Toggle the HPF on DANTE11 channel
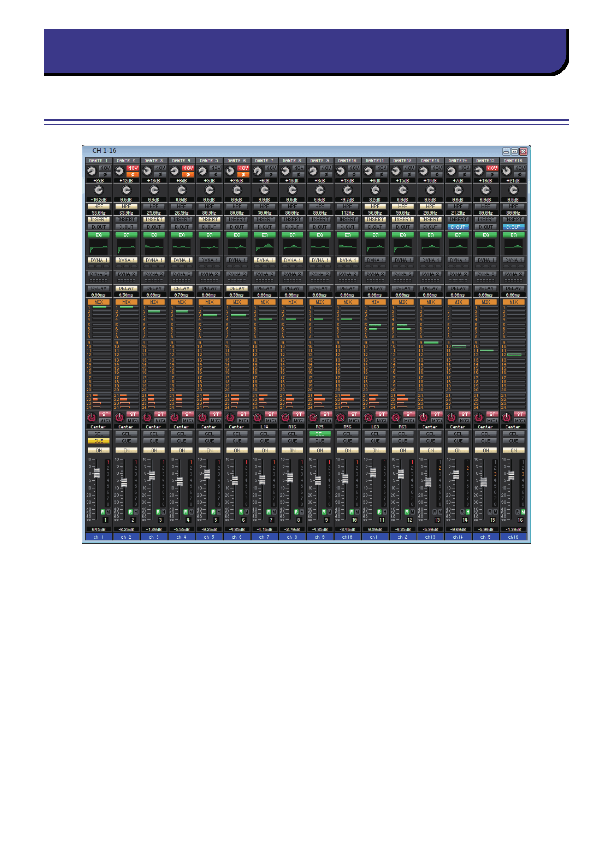Screen dimensions: 613x868 click(x=375, y=206)
